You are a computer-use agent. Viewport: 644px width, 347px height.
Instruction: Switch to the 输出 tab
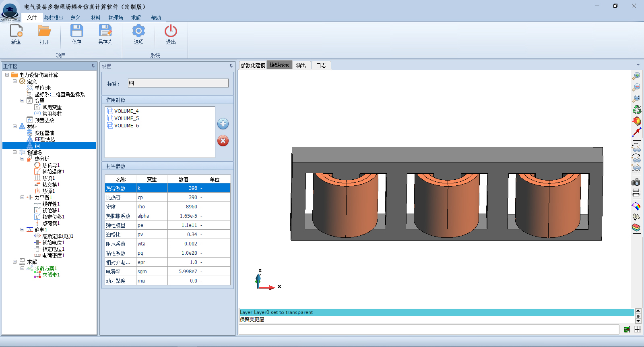click(x=301, y=65)
